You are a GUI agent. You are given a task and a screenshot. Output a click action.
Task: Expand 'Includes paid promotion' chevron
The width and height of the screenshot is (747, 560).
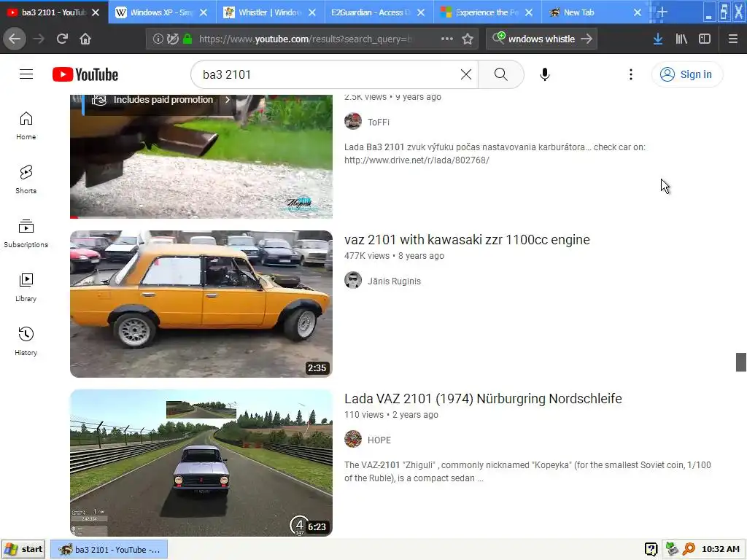228,99
